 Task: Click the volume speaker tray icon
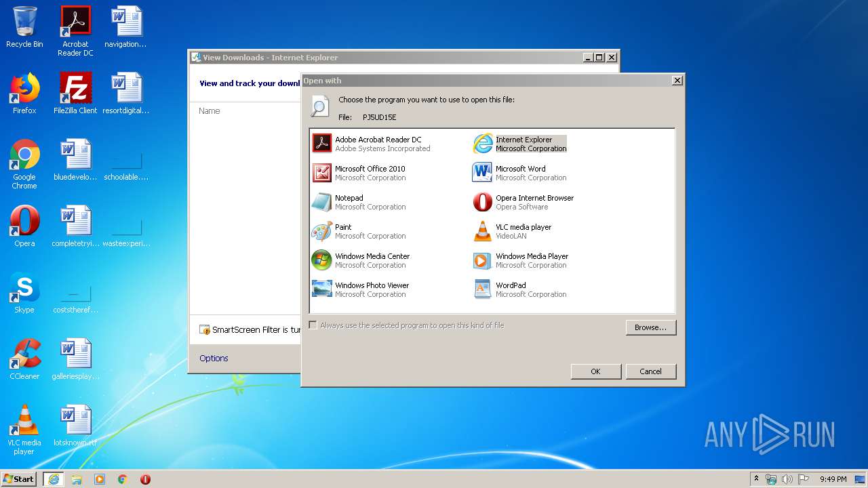pos(787,479)
